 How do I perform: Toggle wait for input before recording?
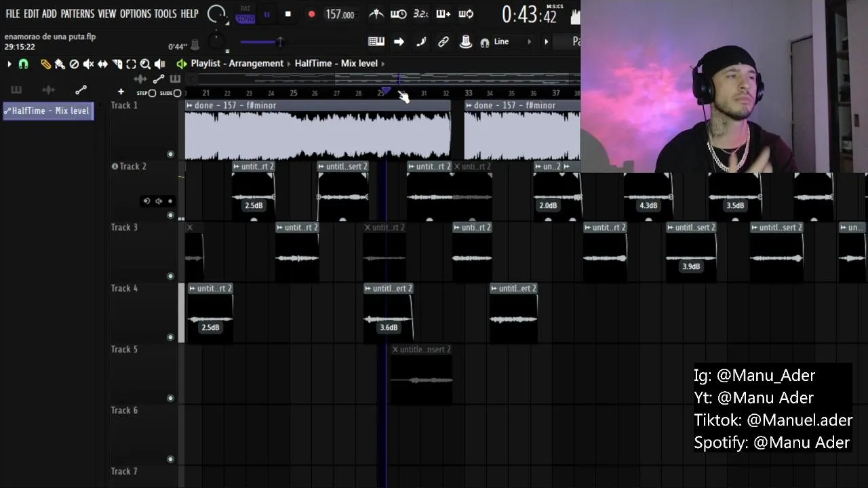(399, 14)
